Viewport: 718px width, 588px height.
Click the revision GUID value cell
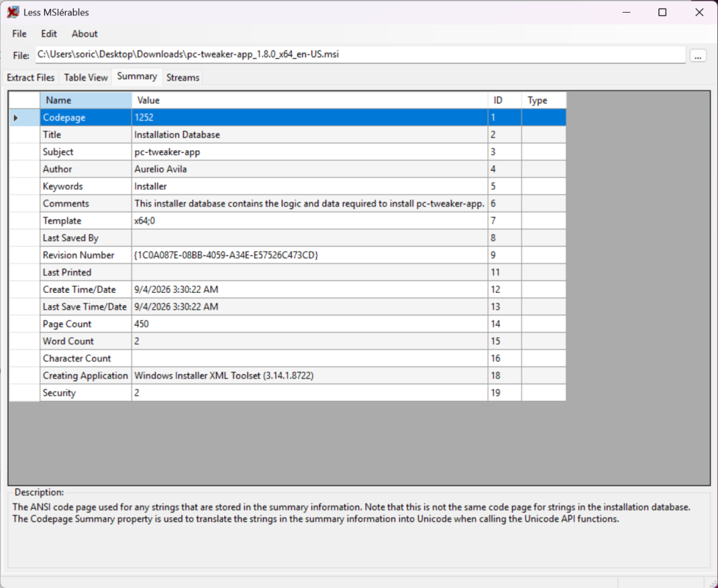(310, 255)
